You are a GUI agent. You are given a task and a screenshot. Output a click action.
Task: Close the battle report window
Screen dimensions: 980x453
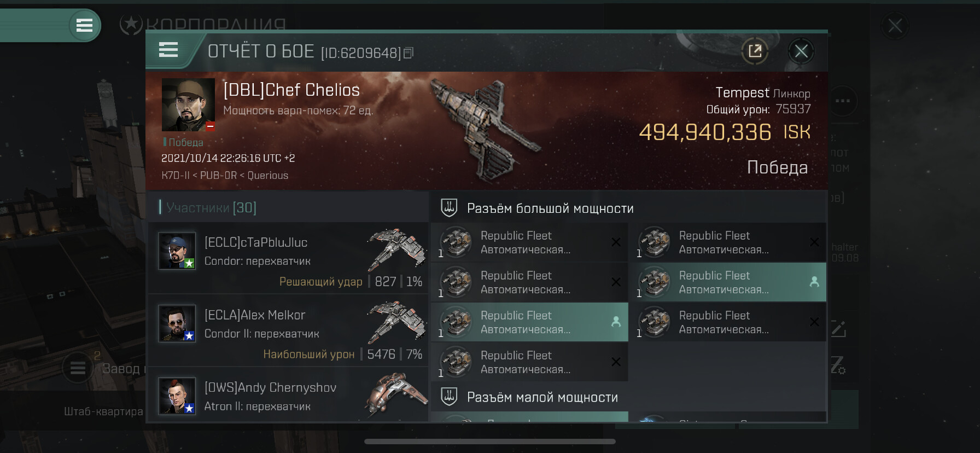(x=801, y=51)
